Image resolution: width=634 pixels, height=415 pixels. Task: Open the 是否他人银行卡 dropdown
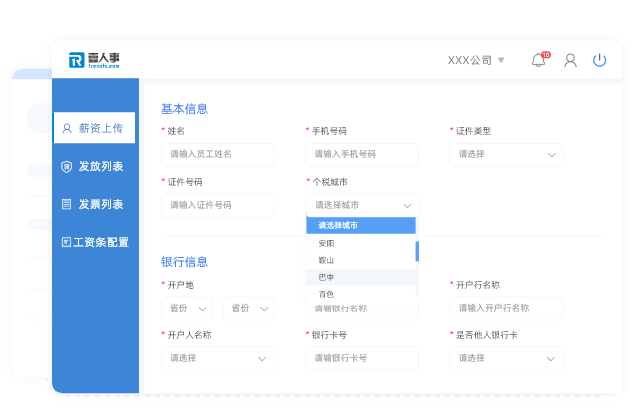pyautogui.click(x=506, y=358)
